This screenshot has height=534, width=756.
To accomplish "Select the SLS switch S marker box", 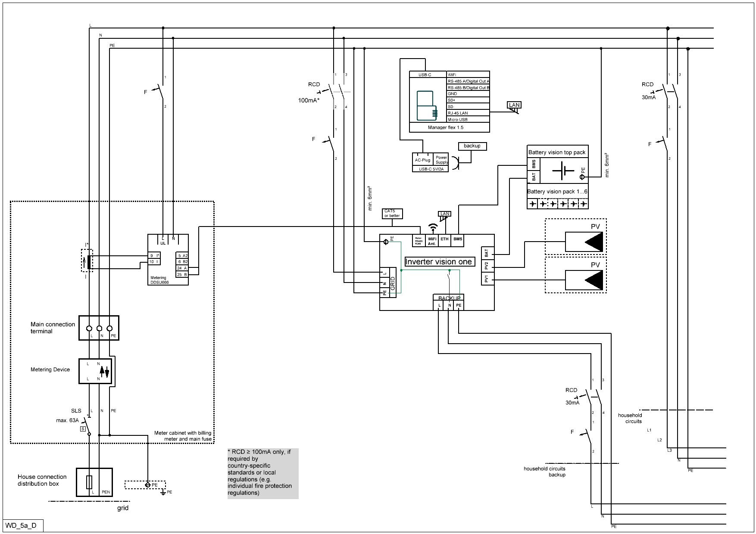I will (83, 429).
